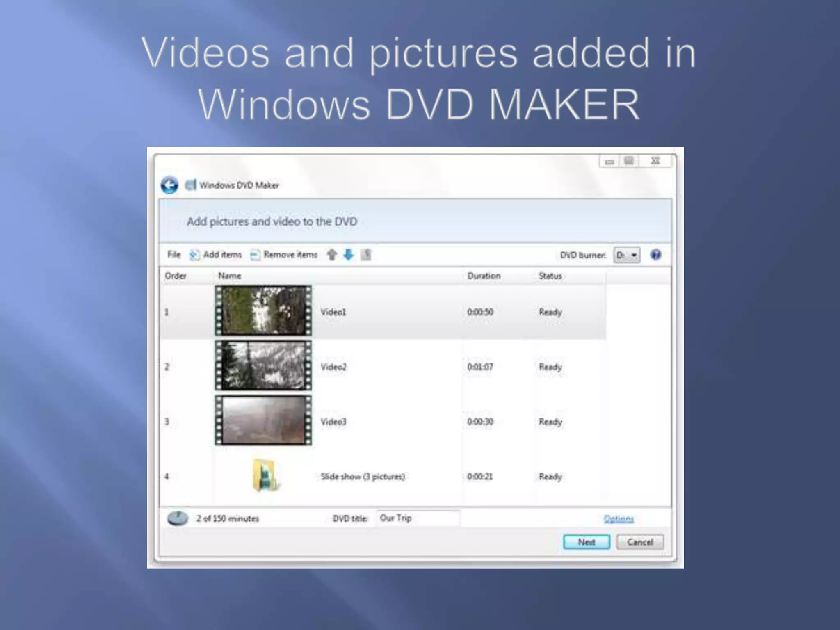Click Ready status in the Video3 row
Viewport: 840px width, 630px height.
click(550, 422)
